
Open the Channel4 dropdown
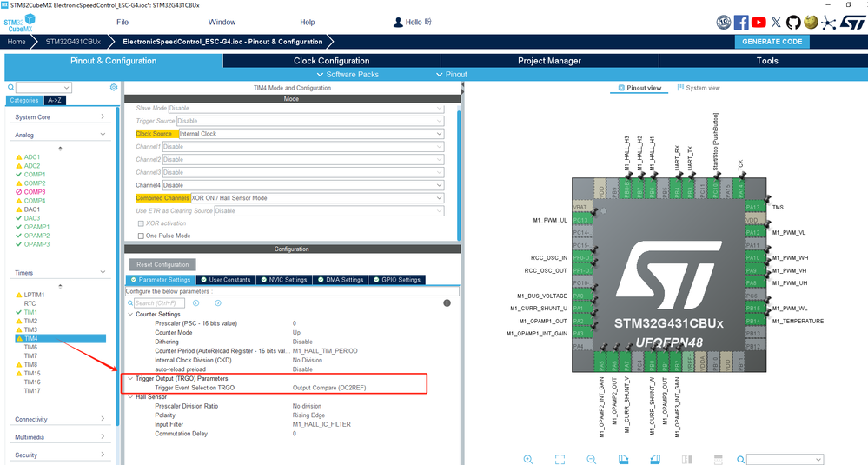tap(303, 185)
